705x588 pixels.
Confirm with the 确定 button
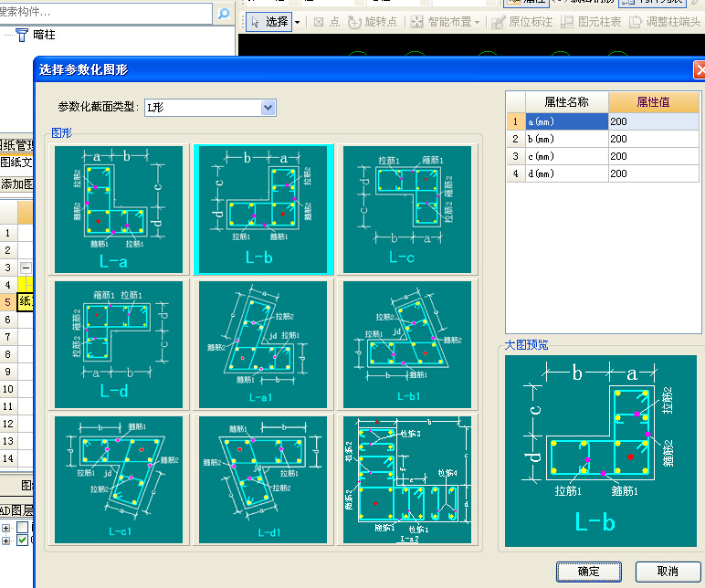tap(588, 572)
